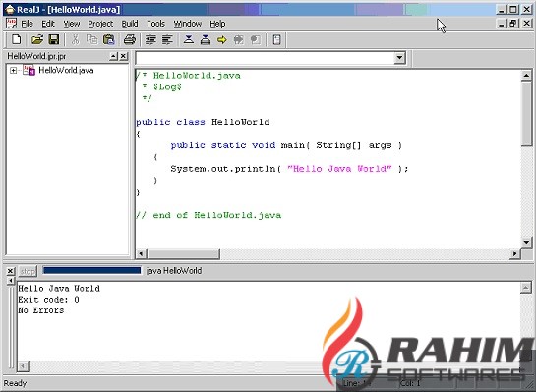Compile file with the compile icon
536x392 pixels.
pos(189,39)
